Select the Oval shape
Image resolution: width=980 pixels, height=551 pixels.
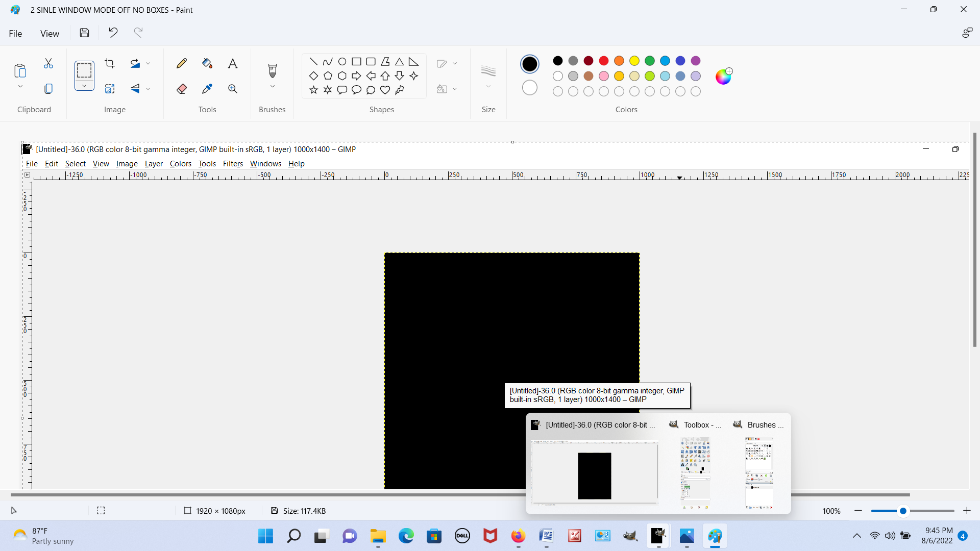[342, 62]
